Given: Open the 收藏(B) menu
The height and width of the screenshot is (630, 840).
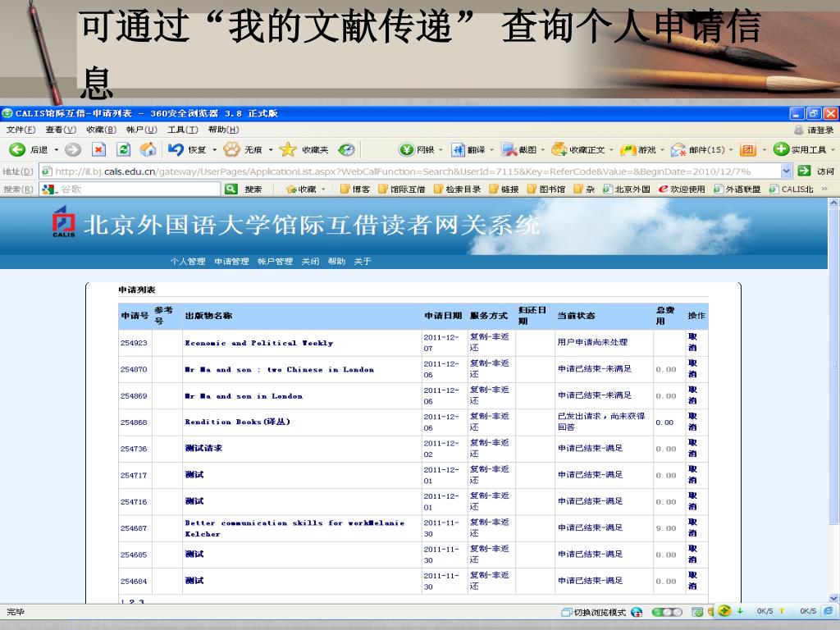Looking at the screenshot, I should (x=101, y=130).
